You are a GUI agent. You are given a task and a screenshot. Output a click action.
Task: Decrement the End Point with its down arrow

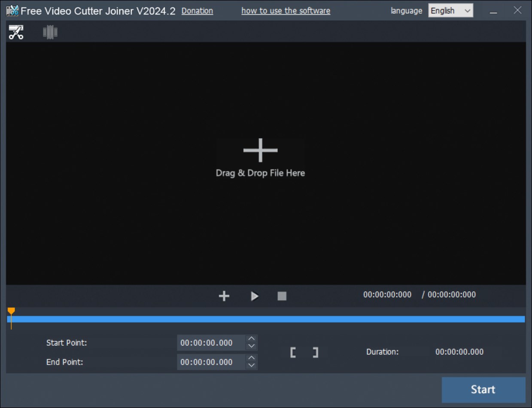(x=252, y=365)
